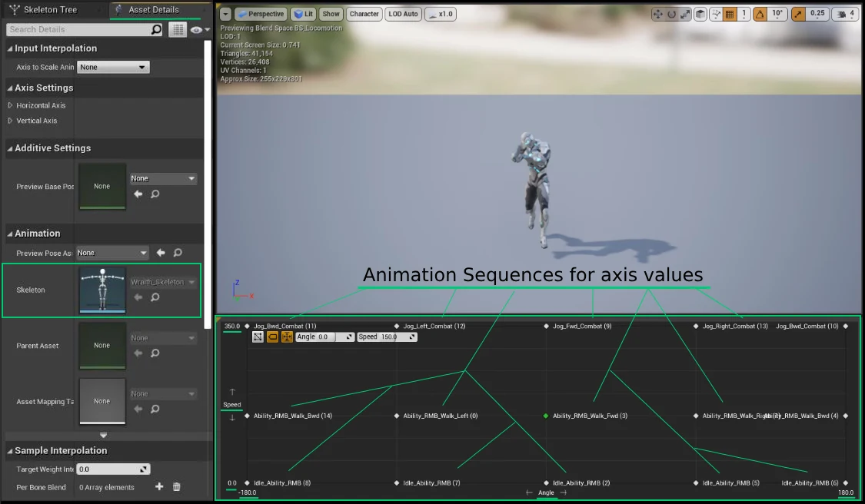Open Axis to Scale Animation dropdown

(113, 68)
